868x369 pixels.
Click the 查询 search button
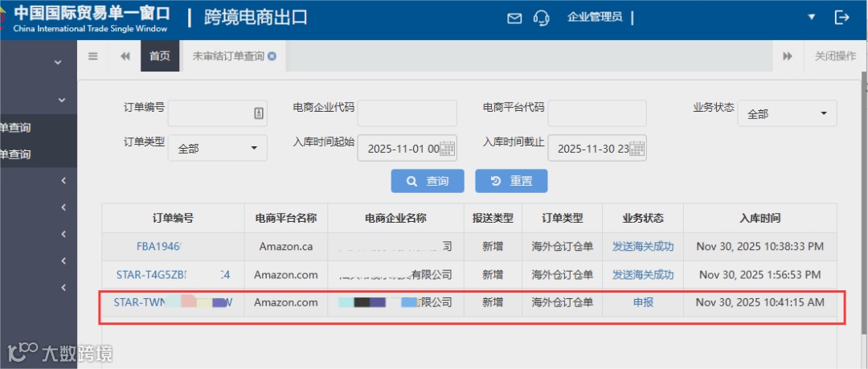pyautogui.click(x=428, y=181)
